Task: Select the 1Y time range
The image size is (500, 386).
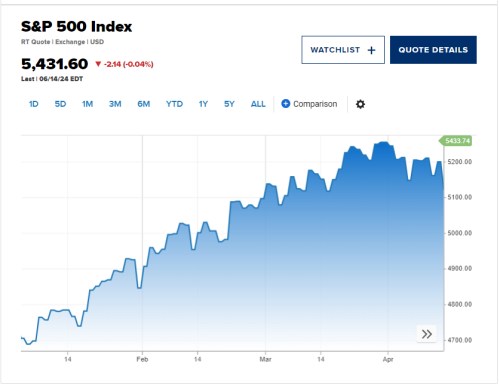Action: point(203,104)
